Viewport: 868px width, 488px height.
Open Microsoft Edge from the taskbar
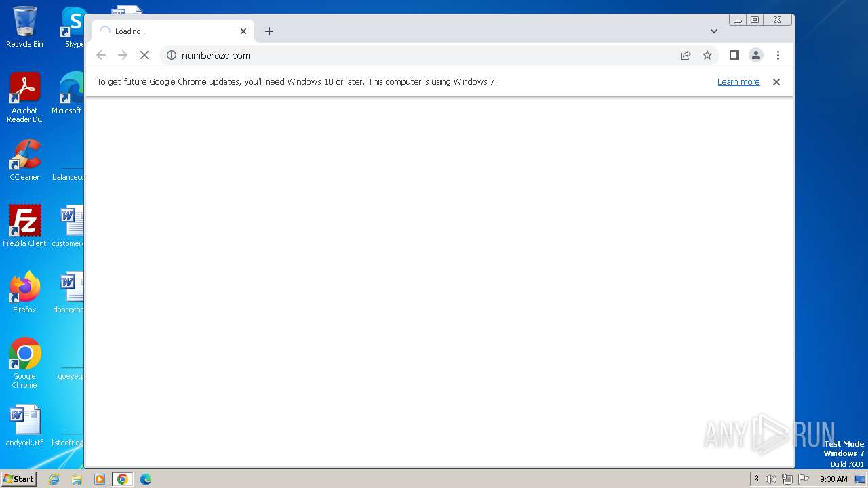point(145,479)
